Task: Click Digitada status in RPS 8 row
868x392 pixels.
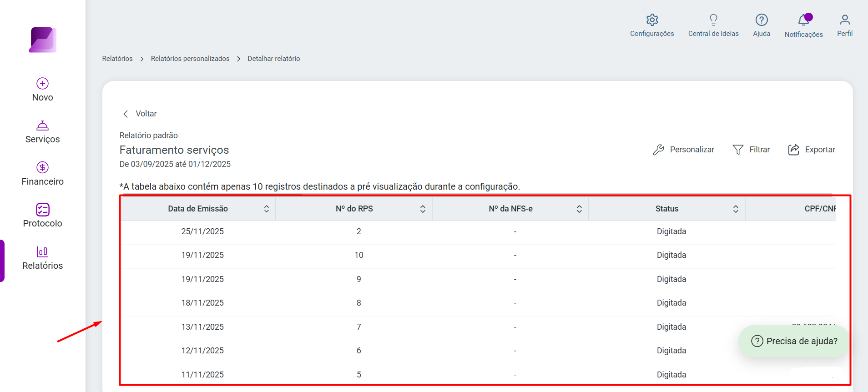Action: click(x=671, y=303)
